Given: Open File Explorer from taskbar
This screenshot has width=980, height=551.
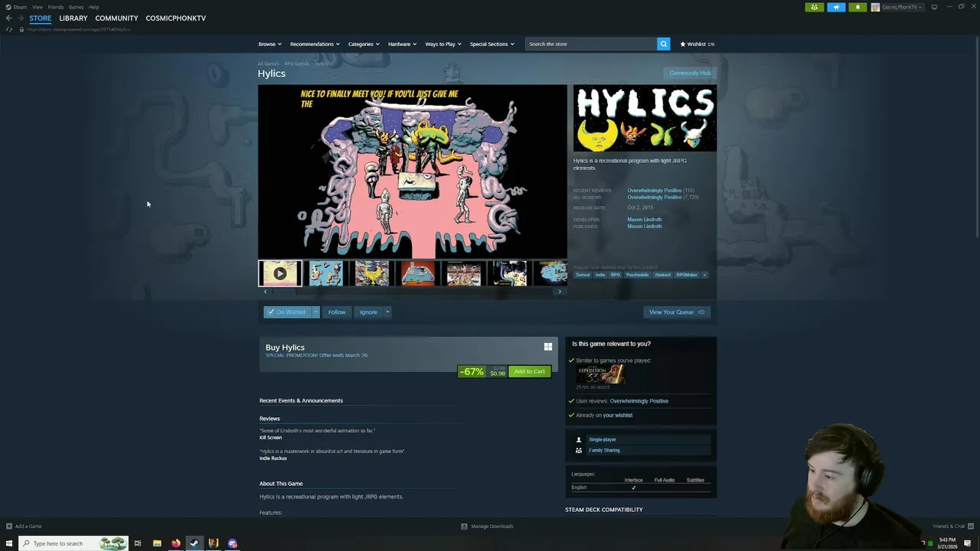Looking at the screenshot, I should pos(157,543).
